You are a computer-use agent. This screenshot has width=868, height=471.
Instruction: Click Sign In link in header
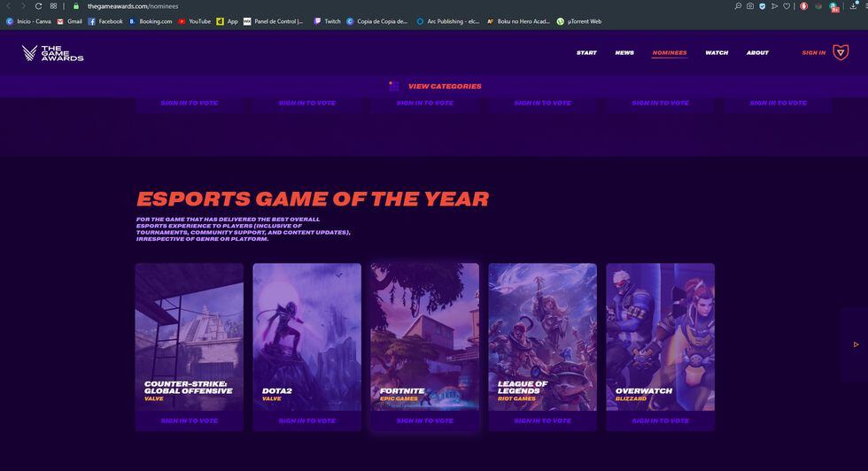click(813, 52)
